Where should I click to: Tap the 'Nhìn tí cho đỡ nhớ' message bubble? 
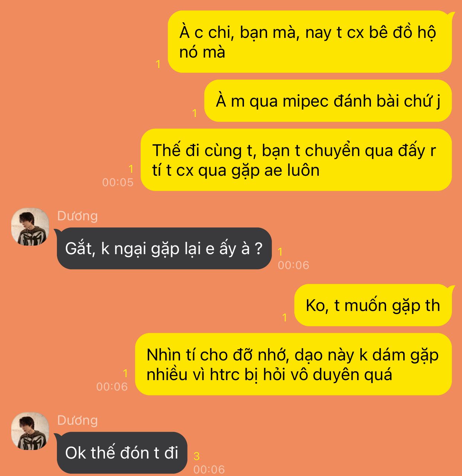coord(293,364)
